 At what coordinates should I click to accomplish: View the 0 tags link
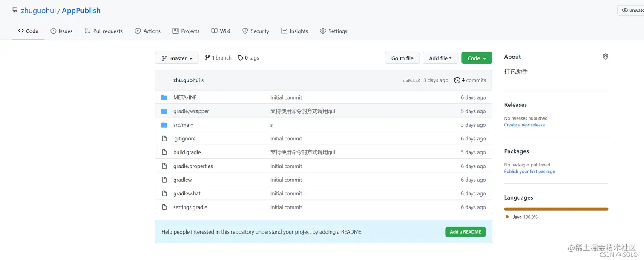tap(248, 58)
